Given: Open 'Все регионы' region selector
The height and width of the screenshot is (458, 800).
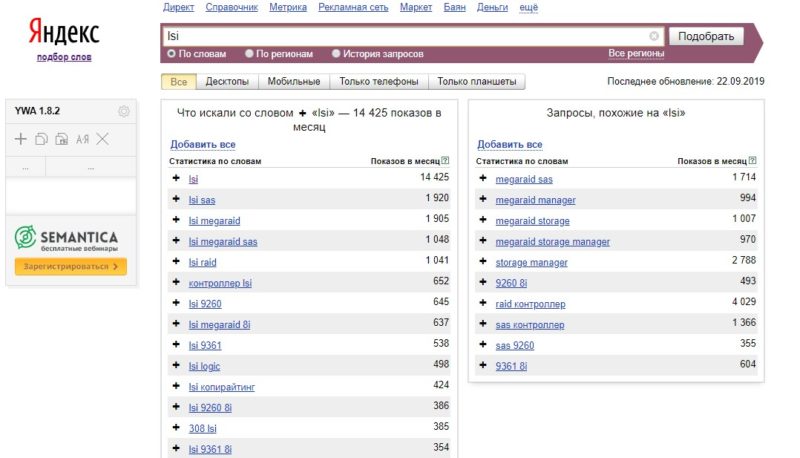Looking at the screenshot, I should tap(636, 53).
